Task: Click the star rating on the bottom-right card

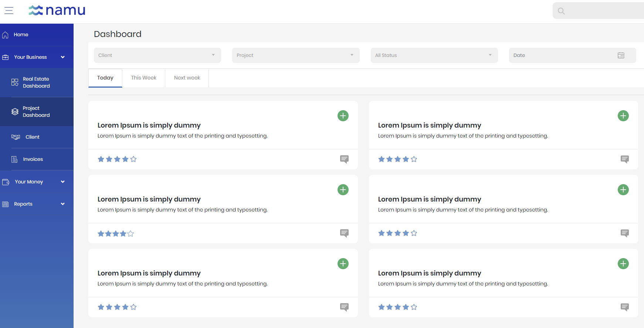Action: (x=398, y=307)
